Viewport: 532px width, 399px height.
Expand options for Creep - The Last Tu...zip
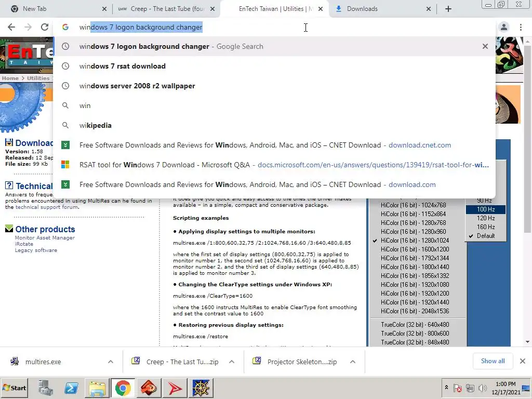232,362
